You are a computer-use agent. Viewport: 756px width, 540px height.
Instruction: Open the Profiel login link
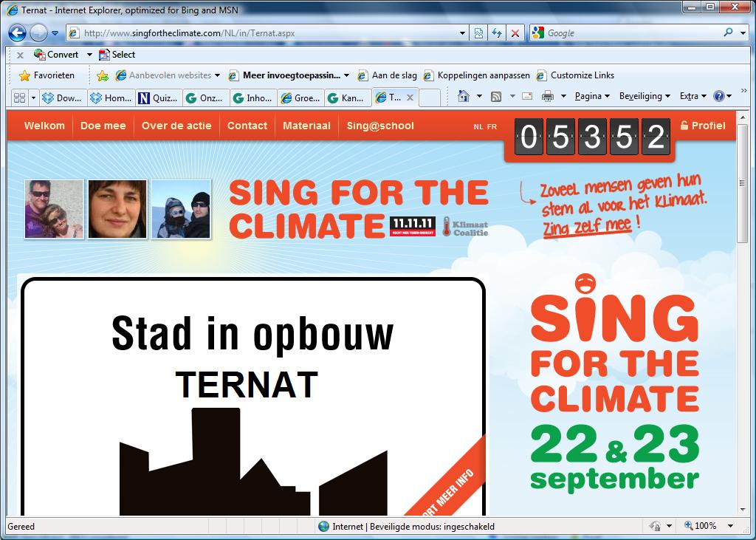point(703,126)
